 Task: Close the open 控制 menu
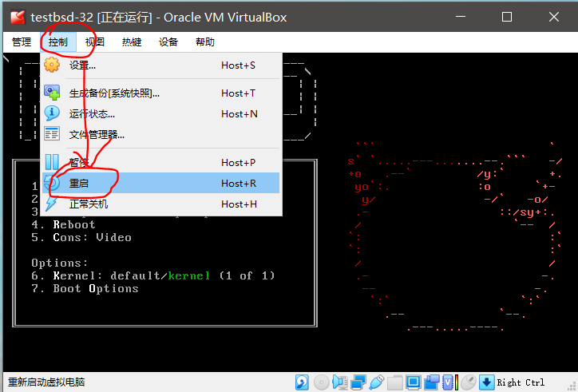58,42
